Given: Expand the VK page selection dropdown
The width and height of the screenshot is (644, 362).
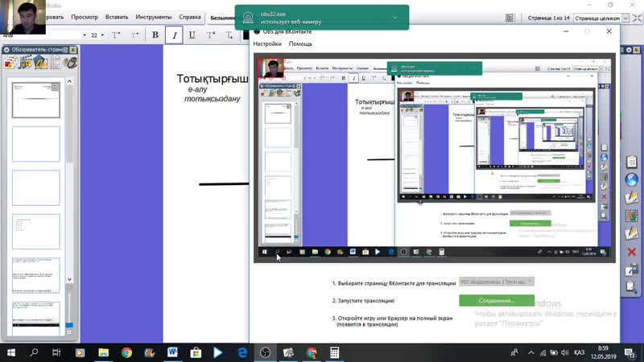Looking at the screenshot, I should point(497,282).
